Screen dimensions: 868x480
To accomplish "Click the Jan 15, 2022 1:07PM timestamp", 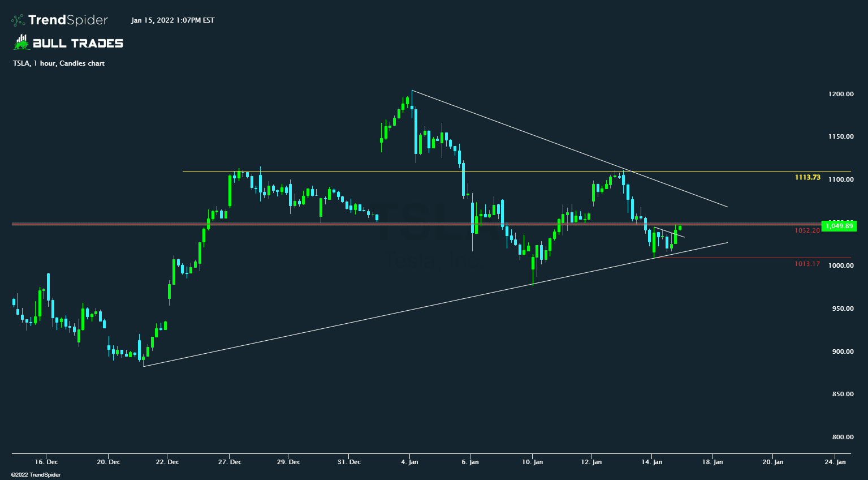I will point(172,20).
